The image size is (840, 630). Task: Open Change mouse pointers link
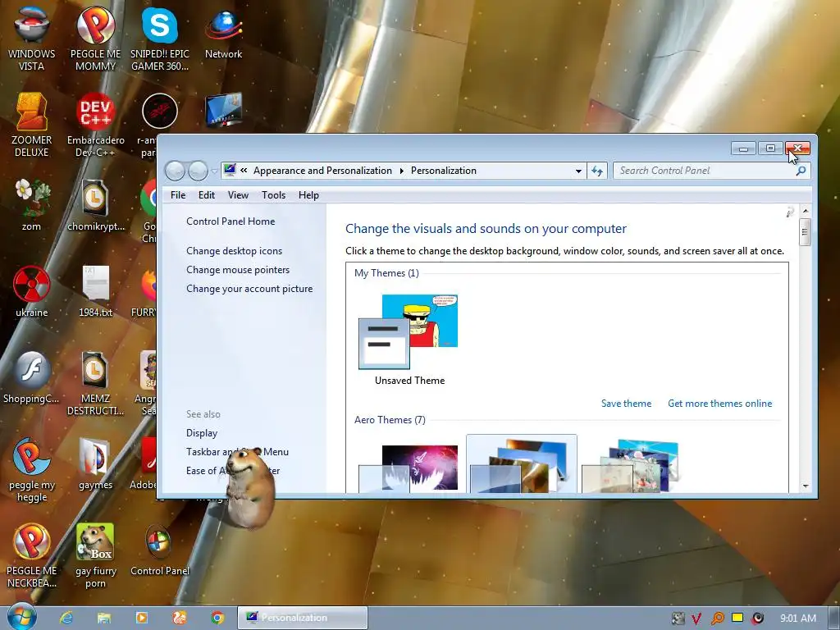[238, 269]
